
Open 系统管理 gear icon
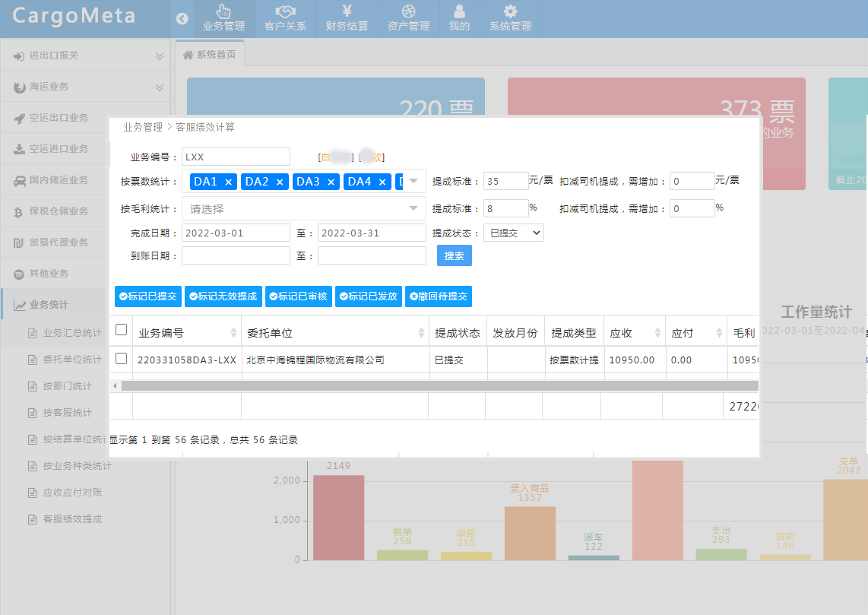(x=510, y=11)
